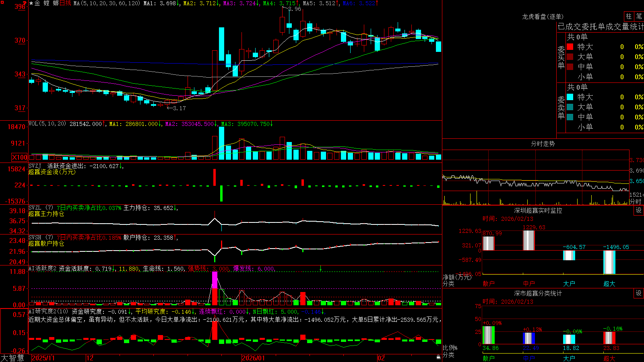Click the magenta spike bar in AI活跃度2 panel
The width and height of the screenshot is (644, 362).
[x=215, y=280]
